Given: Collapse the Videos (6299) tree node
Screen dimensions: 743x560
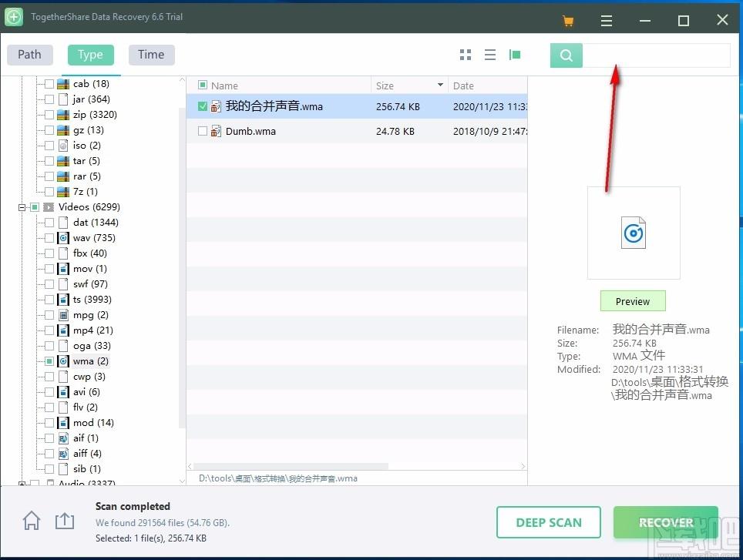Looking at the screenshot, I should [22, 207].
